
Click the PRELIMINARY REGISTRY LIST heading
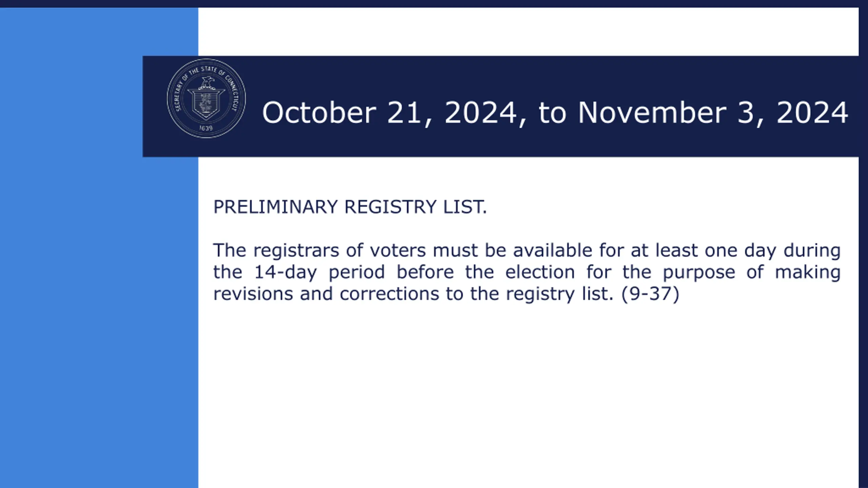[x=350, y=207]
